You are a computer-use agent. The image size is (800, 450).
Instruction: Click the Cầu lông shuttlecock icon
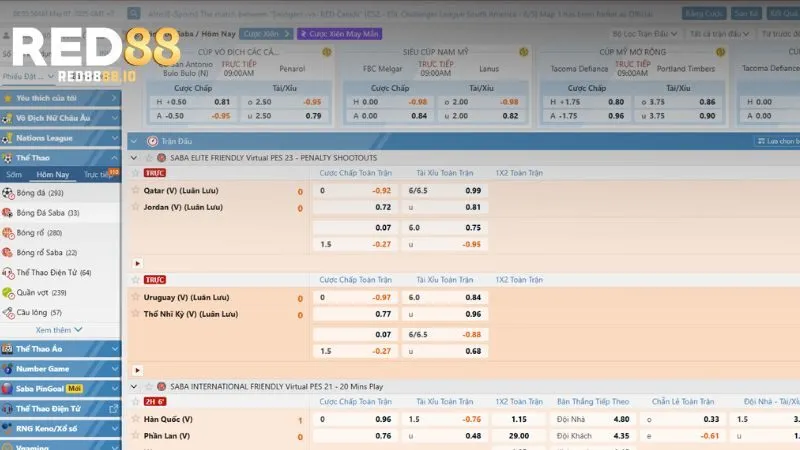click(8, 313)
